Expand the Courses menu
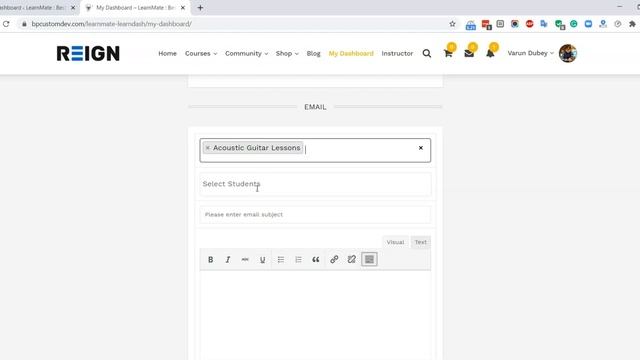The image size is (640, 360). 201,53
